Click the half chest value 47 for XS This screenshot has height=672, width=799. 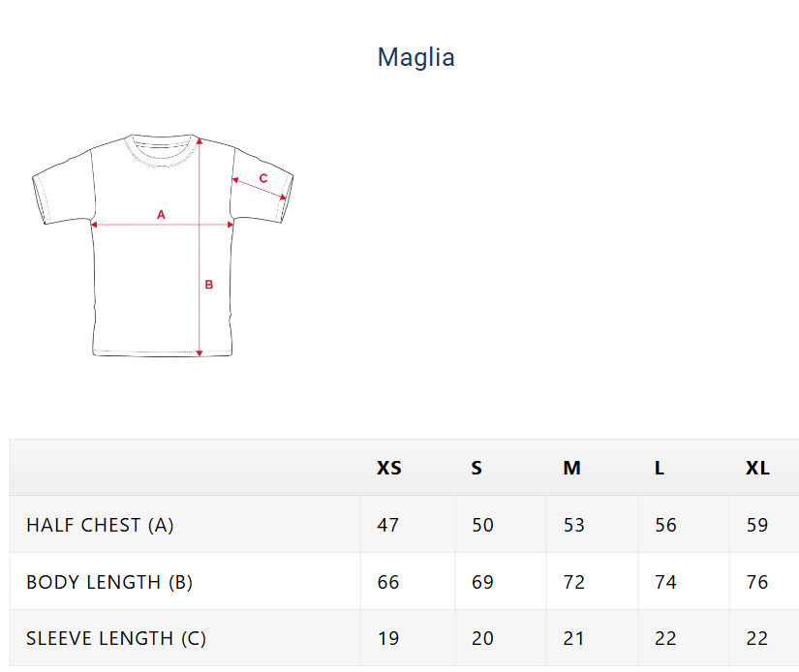click(x=387, y=525)
